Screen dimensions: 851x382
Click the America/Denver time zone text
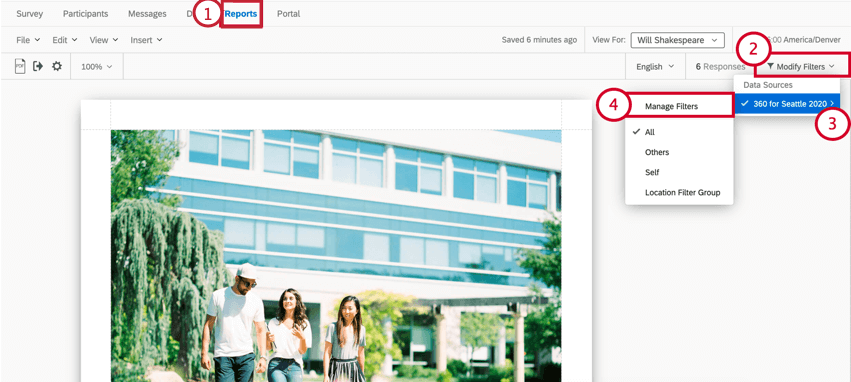811,40
